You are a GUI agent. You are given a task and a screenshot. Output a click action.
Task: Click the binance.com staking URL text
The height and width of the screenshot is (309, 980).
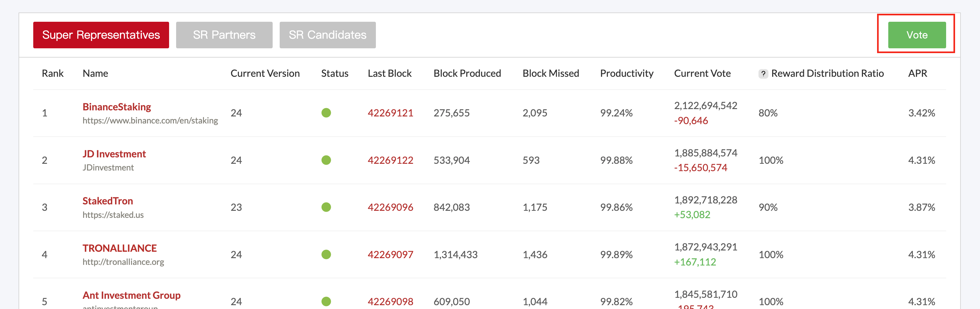(x=150, y=121)
